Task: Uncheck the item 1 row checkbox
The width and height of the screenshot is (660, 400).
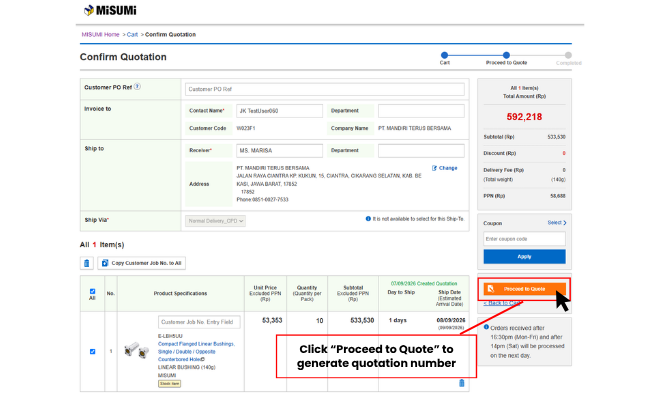Action: (92, 352)
